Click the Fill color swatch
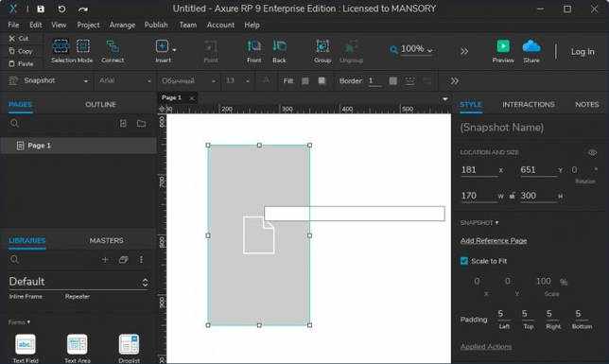Viewport: 609px width, 364px height. 305,80
